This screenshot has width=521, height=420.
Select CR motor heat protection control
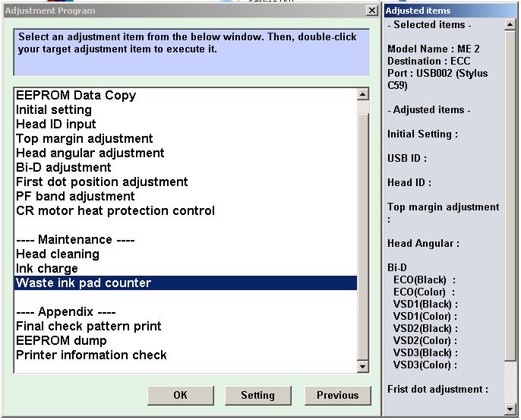coord(185,210)
